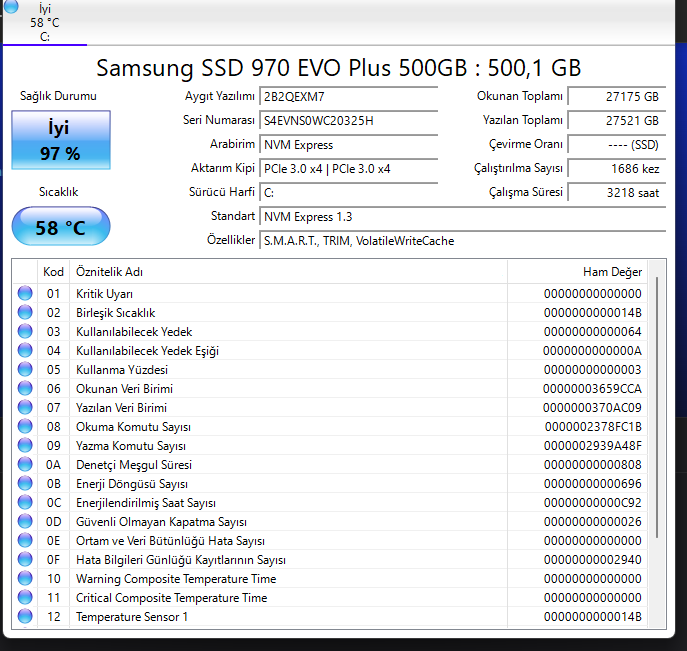Select the Kullanma Yüzdesi attribute name
The height and width of the screenshot is (651, 687).
coord(122,370)
